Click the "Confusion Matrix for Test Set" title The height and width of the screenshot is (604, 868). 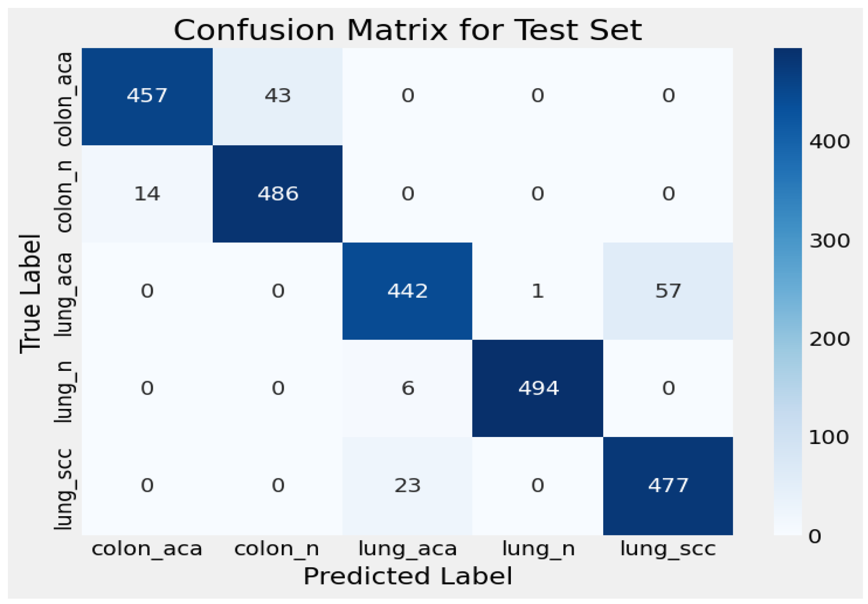click(408, 30)
